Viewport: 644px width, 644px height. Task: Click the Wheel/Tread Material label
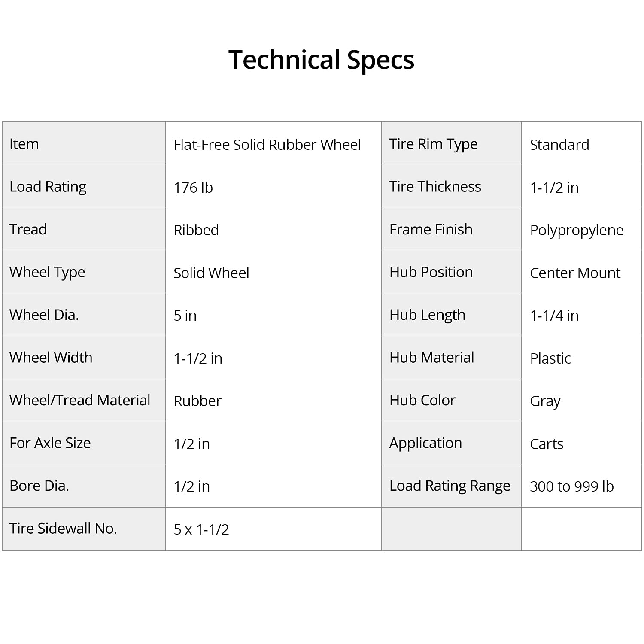tap(80, 400)
